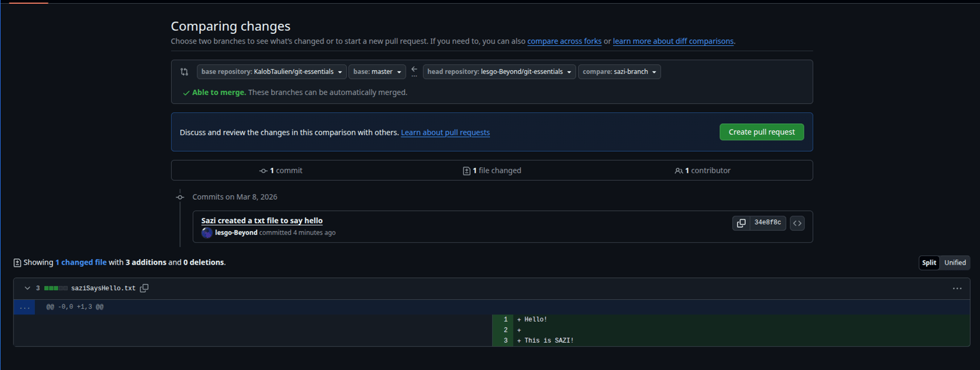Open the head repository dropdown
Image resolution: width=980 pixels, height=370 pixels.
pos(499,71)
